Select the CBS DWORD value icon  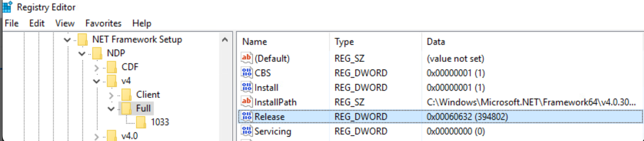pos(246,73)
